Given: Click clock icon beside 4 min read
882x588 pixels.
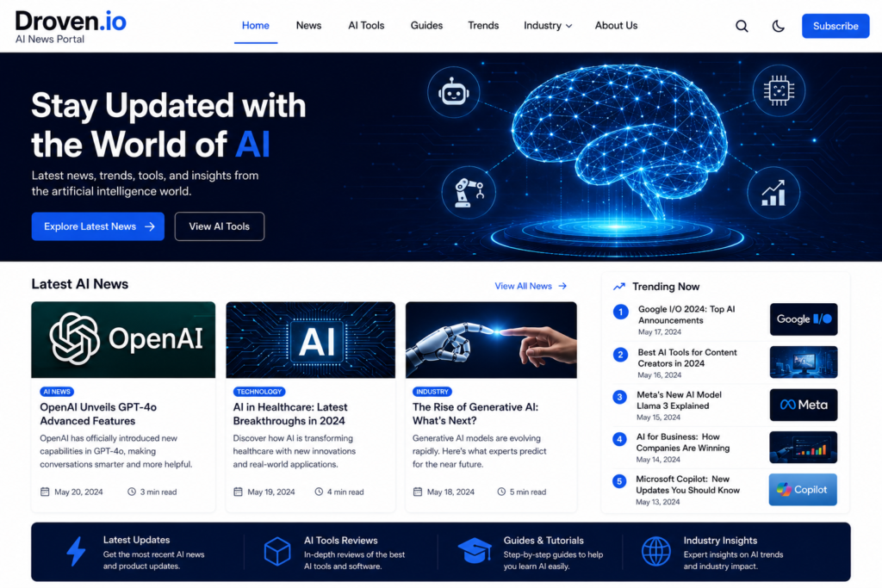Looking at the screenshot, I should (319, 492).
